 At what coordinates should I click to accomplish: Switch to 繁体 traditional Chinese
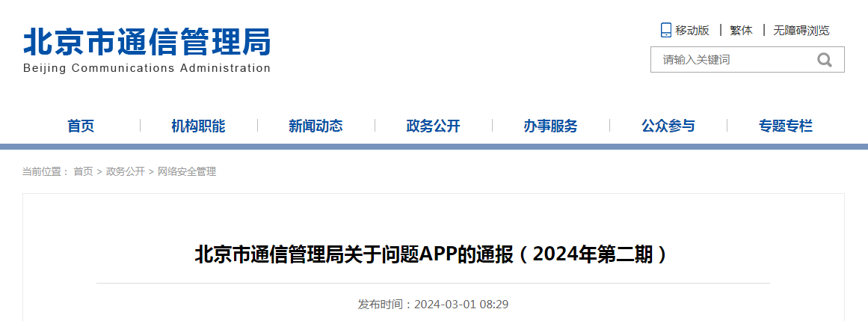click(741, 31)
